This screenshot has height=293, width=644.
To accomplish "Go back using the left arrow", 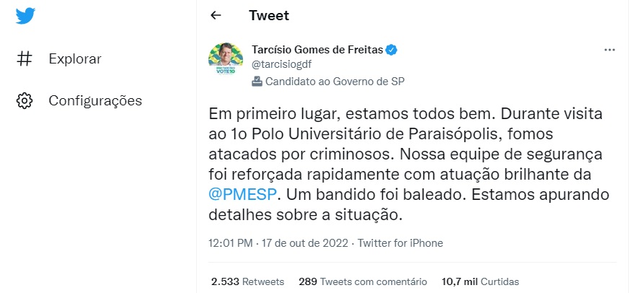I will (x=215, y=15).
